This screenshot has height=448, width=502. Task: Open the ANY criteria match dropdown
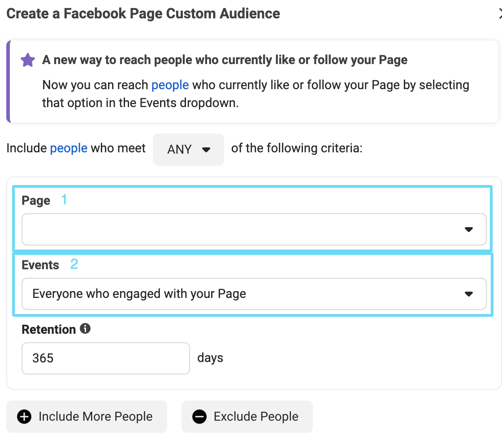(188, 148)
